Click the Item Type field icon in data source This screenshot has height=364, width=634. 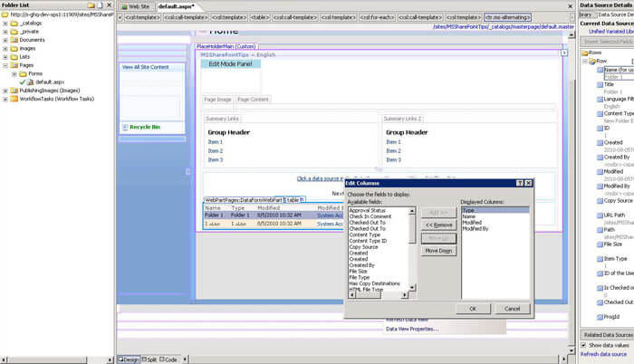pyautogui.click(x=600, y=259)
